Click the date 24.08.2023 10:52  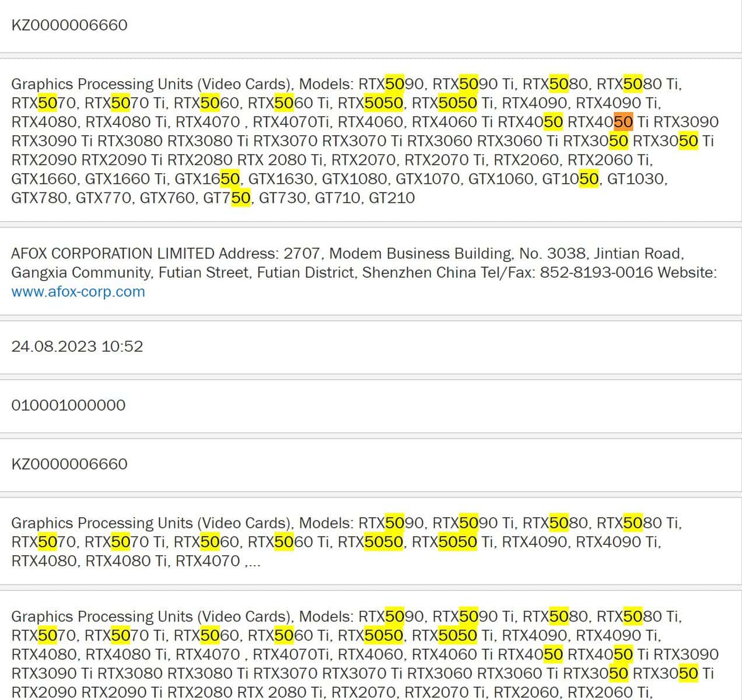click(77, 346)
